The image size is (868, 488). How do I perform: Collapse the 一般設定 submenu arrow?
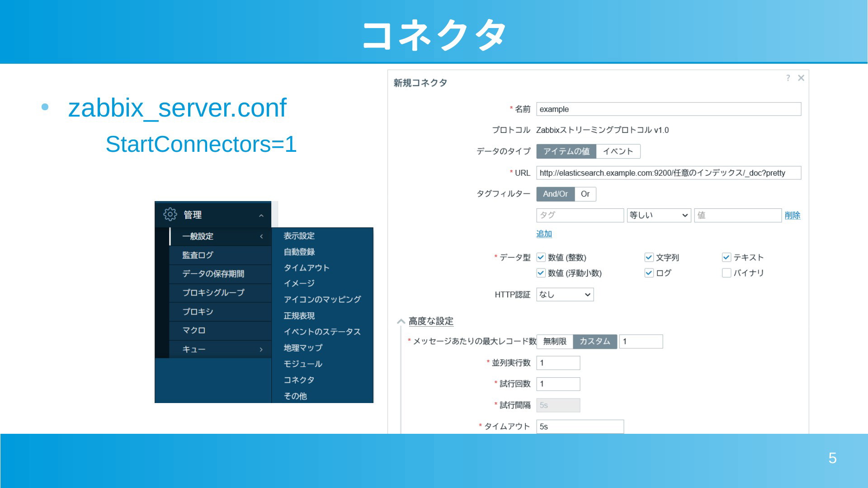coord(261,236)
